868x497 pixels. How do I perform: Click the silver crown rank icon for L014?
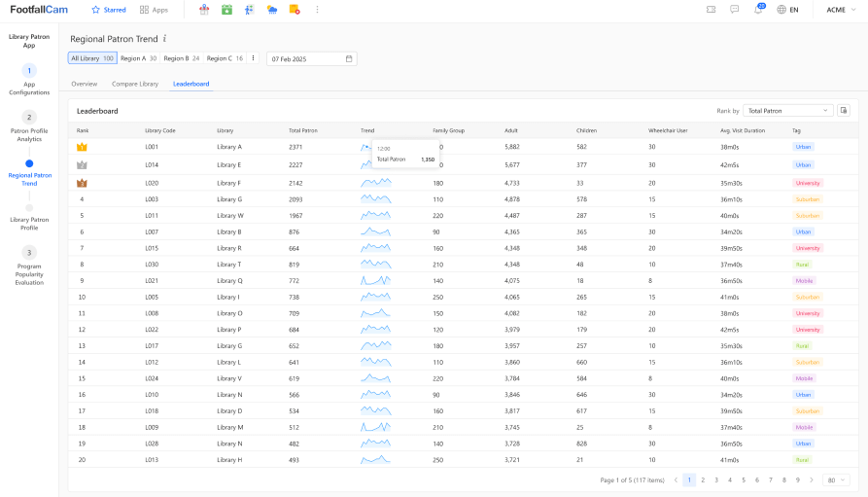pos(82,164)
